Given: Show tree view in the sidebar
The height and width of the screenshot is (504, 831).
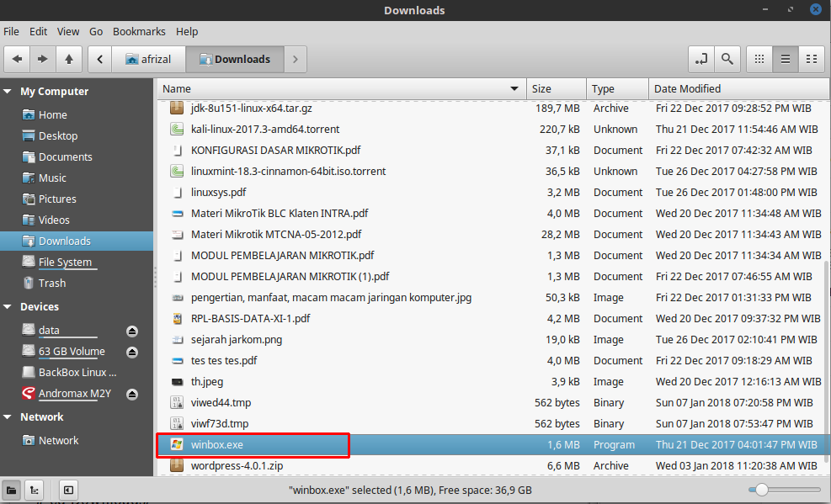Looking at the screenshot, I should click(35, 491).
